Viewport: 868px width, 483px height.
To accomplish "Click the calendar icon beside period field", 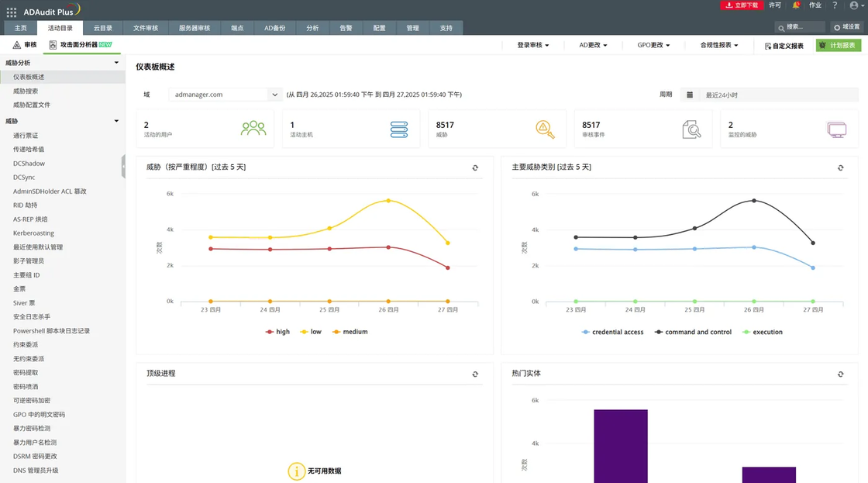I will point(690,95).
